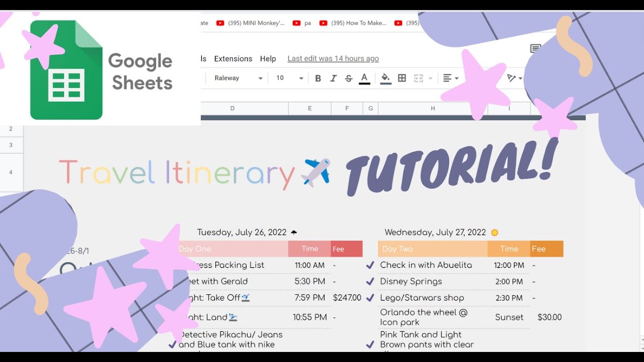Click the 'Day One' header cell

coord(232,249)
